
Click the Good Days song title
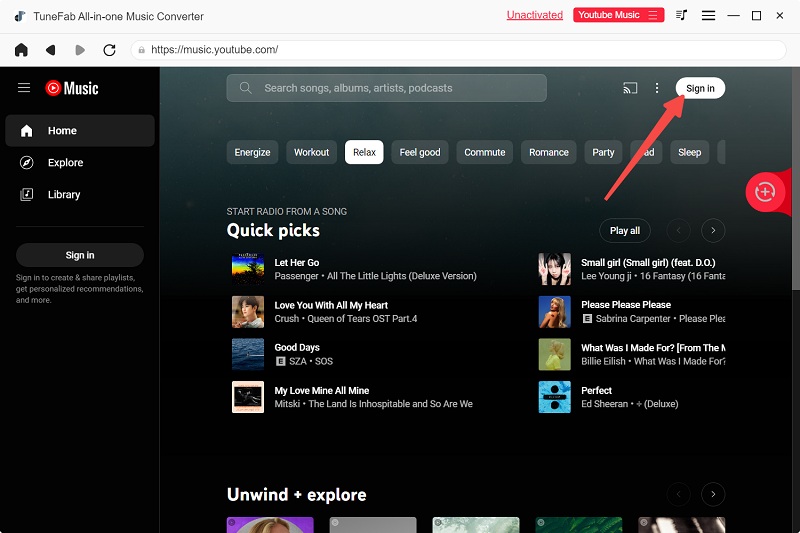(296, 348)
